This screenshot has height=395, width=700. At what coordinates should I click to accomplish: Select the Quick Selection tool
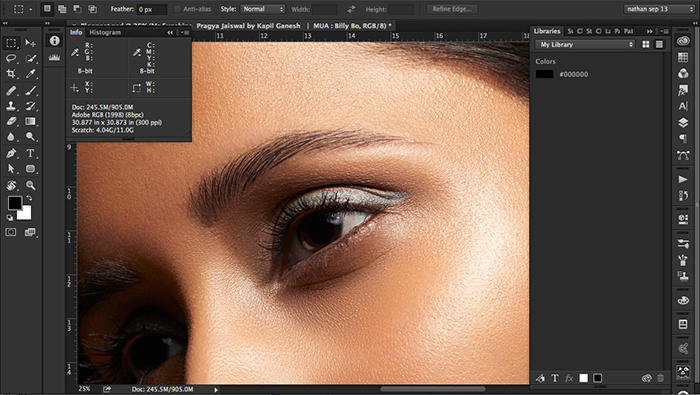pyautogui.click(x=30, y=58)
